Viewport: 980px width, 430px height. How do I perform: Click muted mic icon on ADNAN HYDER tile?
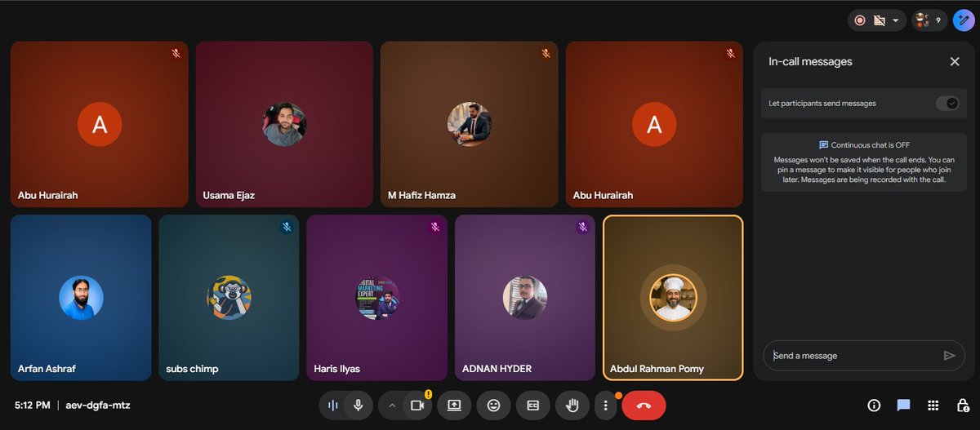point(582,227)
